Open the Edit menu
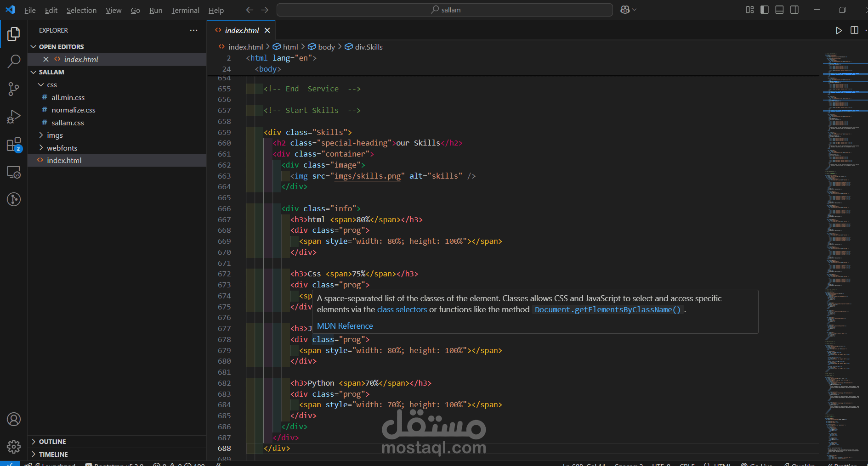 [51, 10]
